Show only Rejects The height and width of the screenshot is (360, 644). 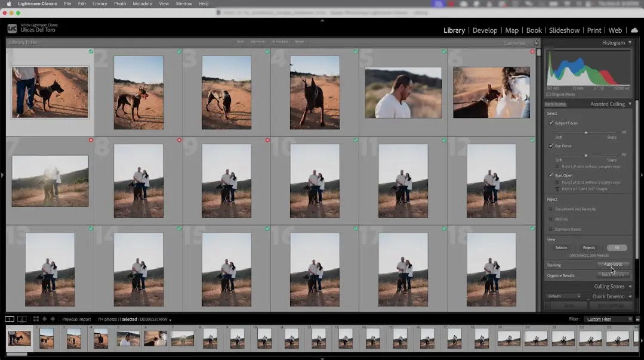(x=589, y=248)
